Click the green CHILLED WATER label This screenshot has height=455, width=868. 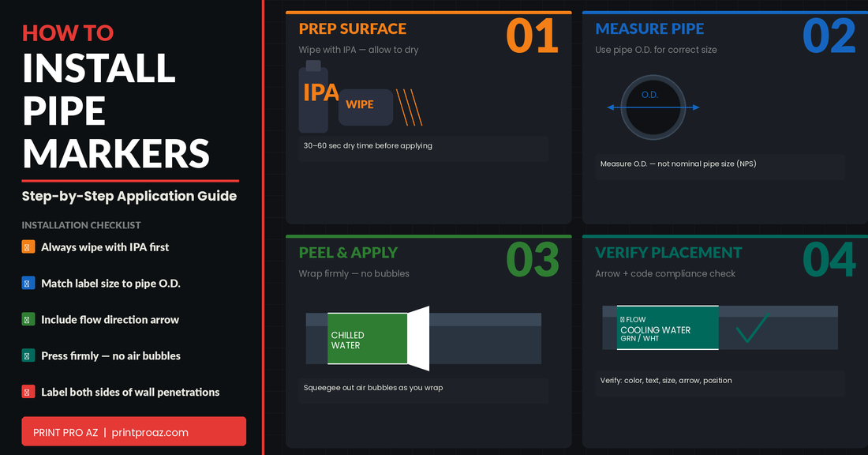[367, 339]
